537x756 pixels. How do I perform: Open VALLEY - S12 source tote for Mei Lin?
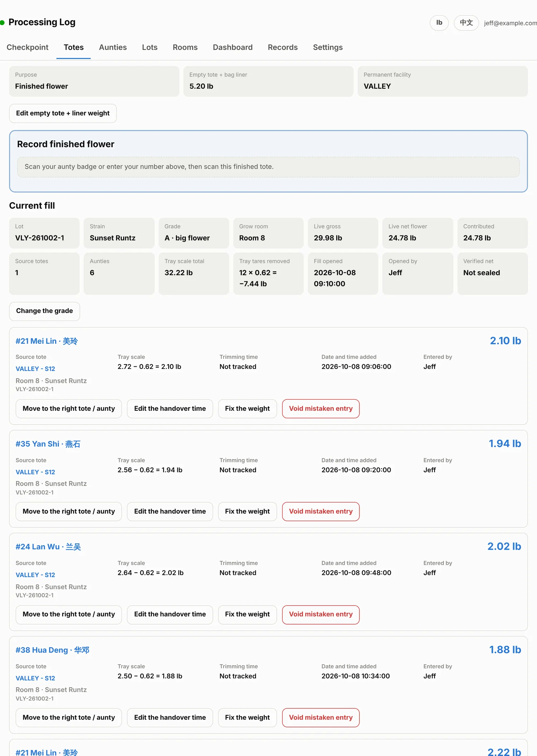pos(35,369)
